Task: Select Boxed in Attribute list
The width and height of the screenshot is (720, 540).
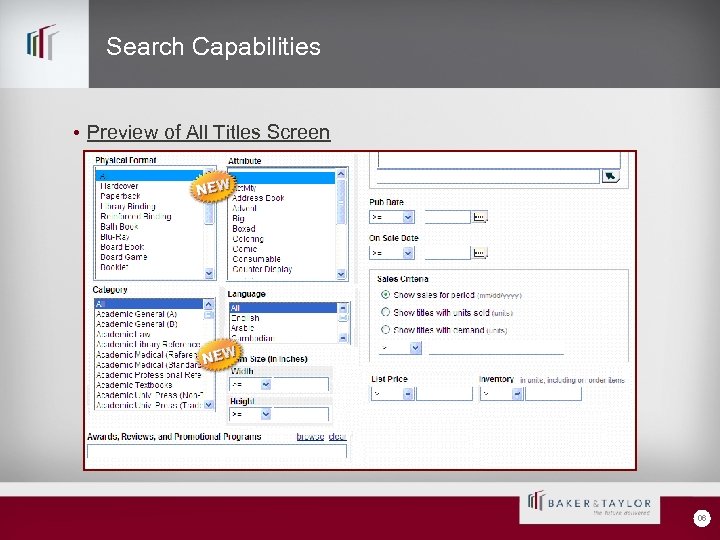Action: point(244,229)
